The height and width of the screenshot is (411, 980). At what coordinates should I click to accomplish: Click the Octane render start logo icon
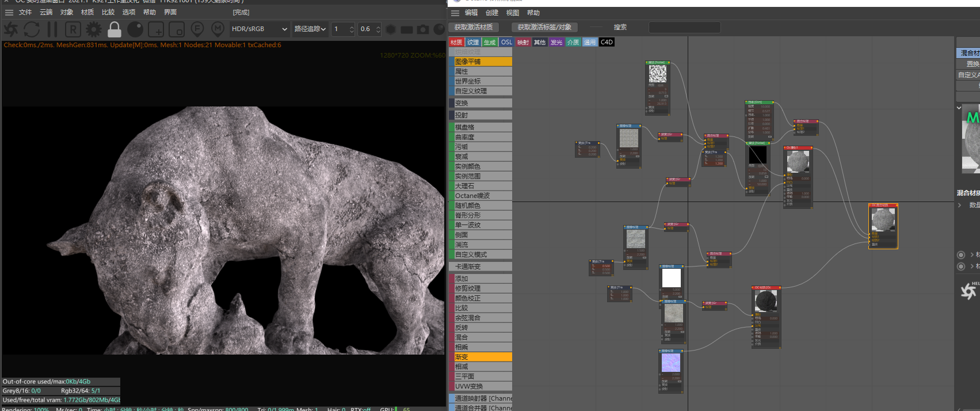pyautogui.click(x=11, y=29)
